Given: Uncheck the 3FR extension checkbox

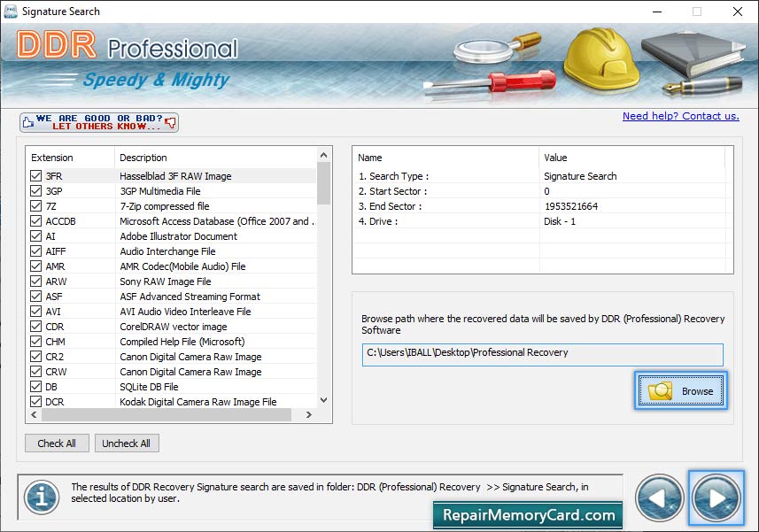Looking at the screenshot, I should (35, 175).
